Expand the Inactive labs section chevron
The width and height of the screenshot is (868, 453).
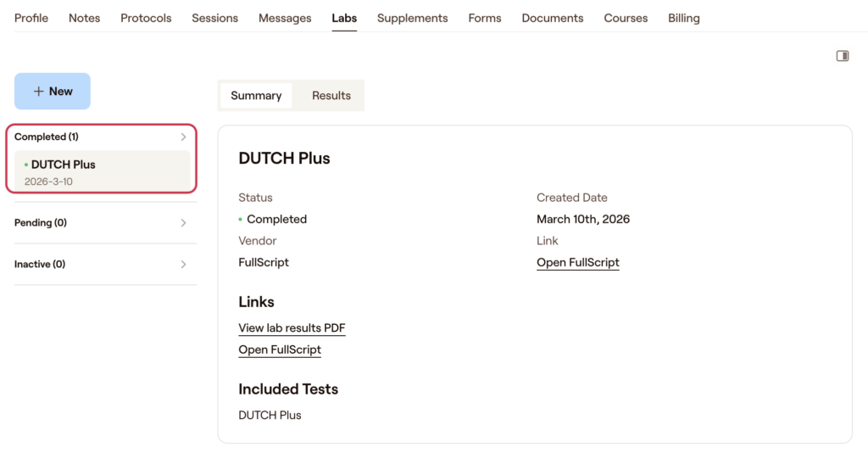point(183,265)
